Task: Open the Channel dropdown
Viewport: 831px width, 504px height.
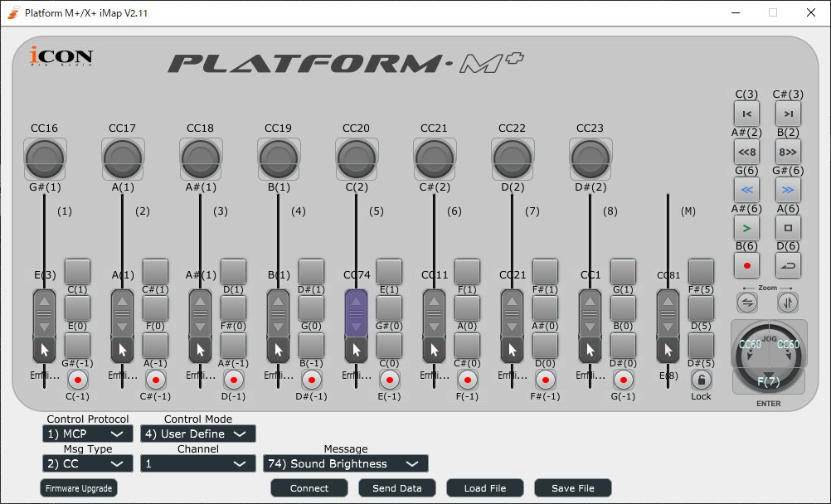Action: [x=197, y=463]
